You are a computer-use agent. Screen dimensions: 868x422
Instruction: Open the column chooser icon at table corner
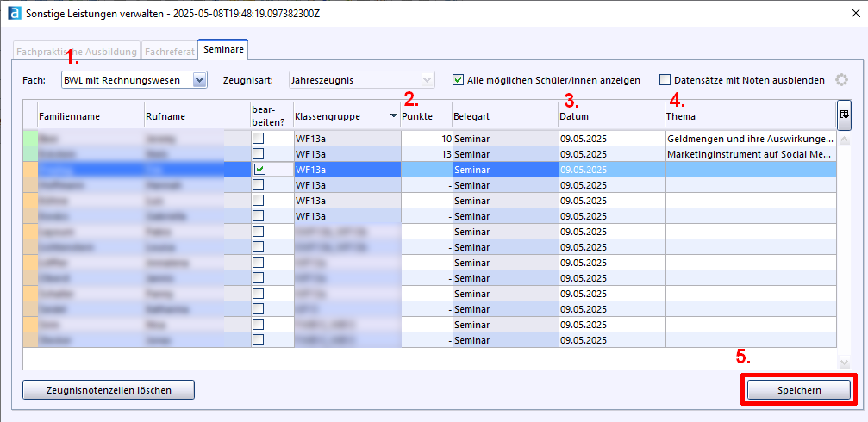click(x=845, y=113)
